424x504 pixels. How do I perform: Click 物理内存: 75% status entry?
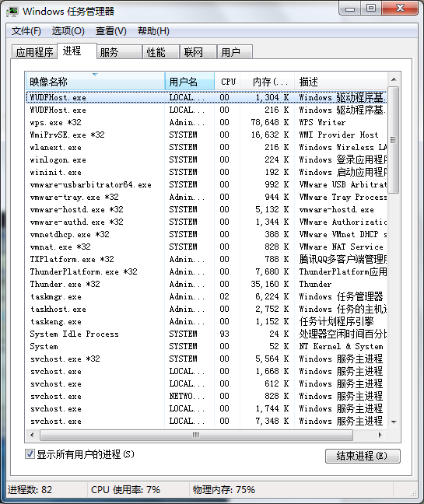pyautogui.click(x=224, y=490)
